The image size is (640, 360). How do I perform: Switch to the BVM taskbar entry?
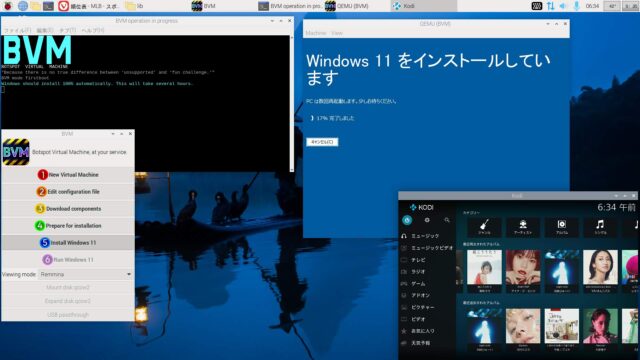tap(222, 6)
